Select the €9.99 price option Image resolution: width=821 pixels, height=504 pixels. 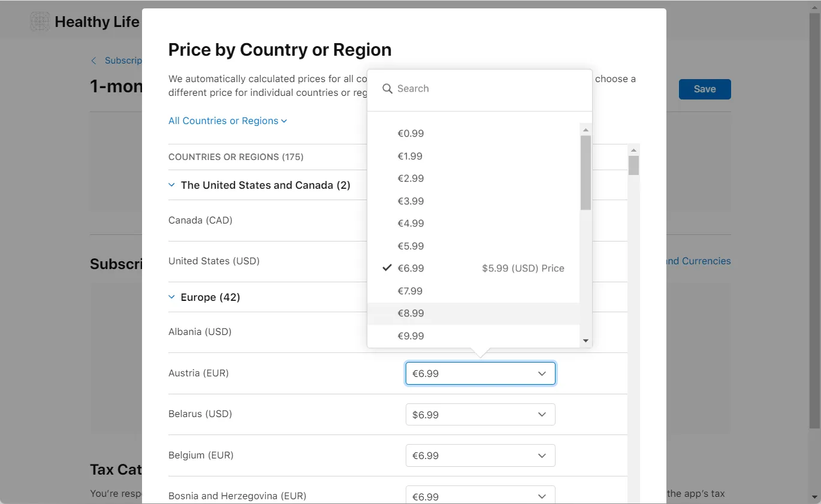click(x=410, y=336)
